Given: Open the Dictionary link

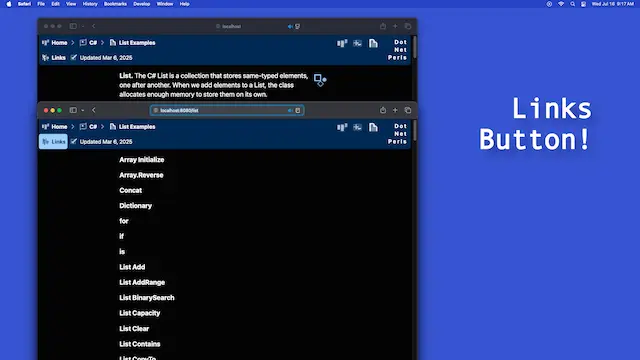Looking at the screenshot, I should (x=136, y=206).
